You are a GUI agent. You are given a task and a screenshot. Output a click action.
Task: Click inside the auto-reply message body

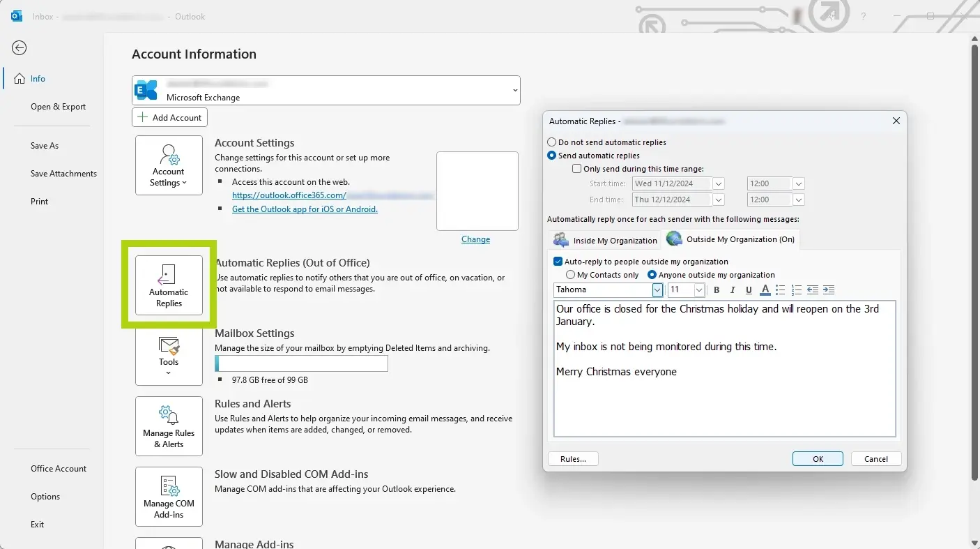click(725, 369)
